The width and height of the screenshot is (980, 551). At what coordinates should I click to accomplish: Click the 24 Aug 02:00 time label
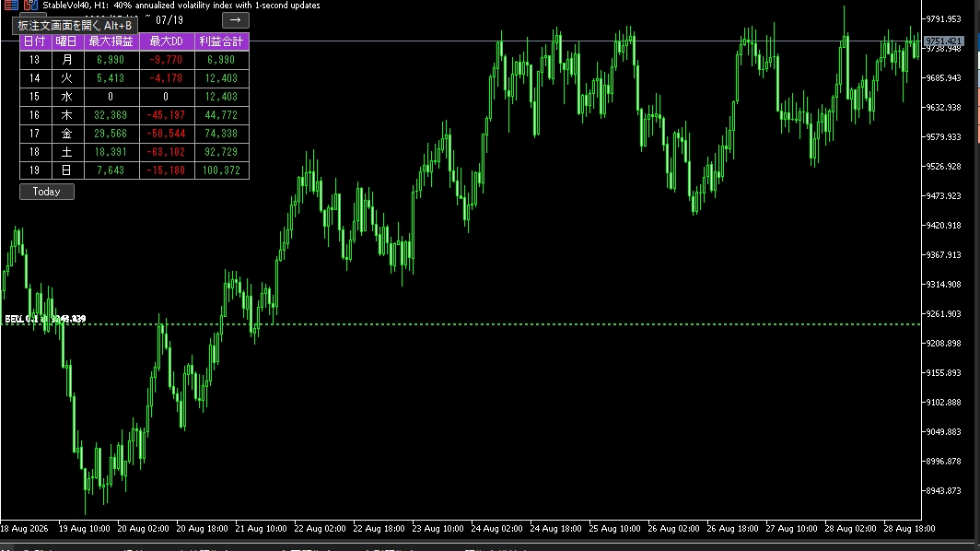(496, 529)
